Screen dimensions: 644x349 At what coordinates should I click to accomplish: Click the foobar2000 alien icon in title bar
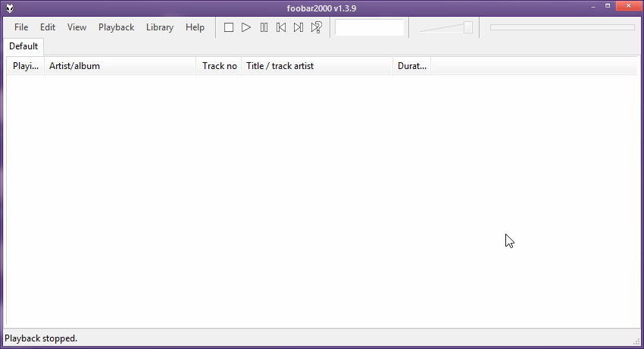[x=9, y=8]
